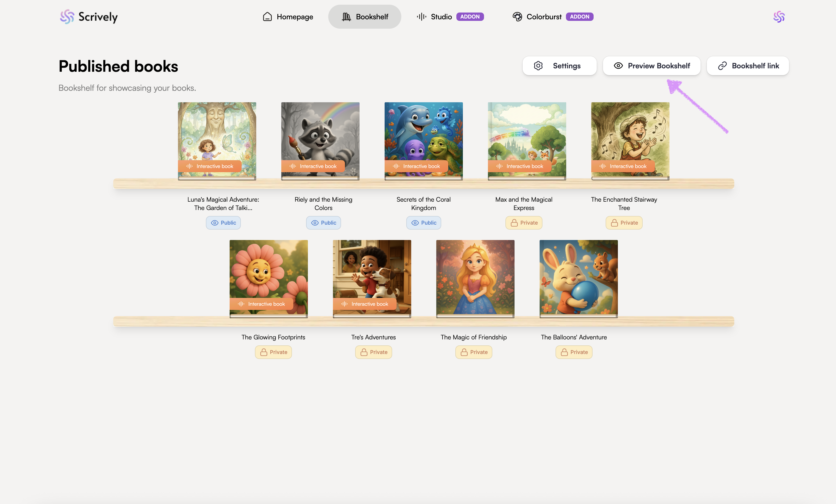The height and width of the screenshot is (504, 836).
Task: Click the Homepage house icon
Action: point(267,17)
